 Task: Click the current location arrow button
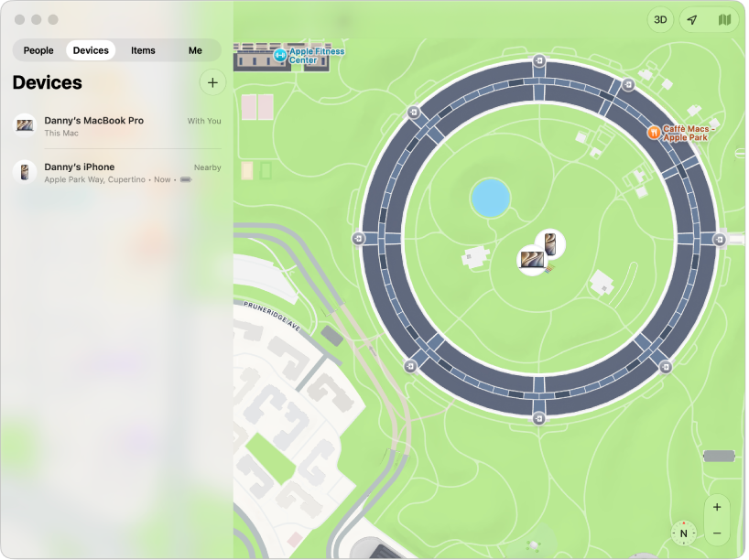692,19
